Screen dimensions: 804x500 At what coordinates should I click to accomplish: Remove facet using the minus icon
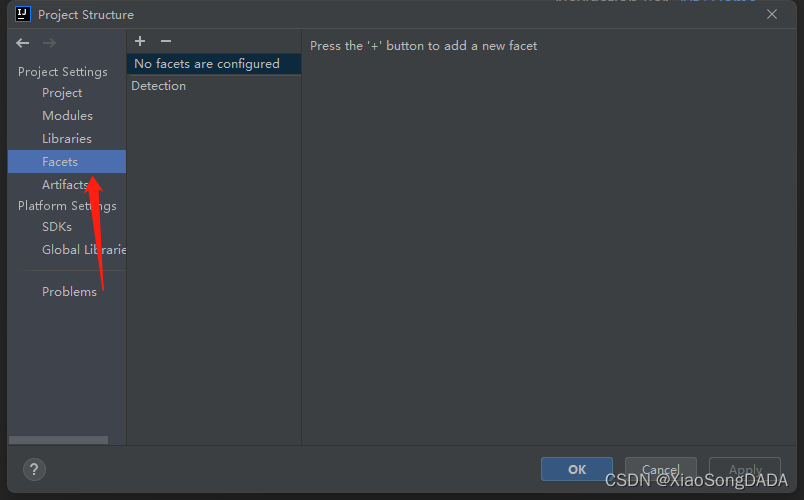click(166, 41)
